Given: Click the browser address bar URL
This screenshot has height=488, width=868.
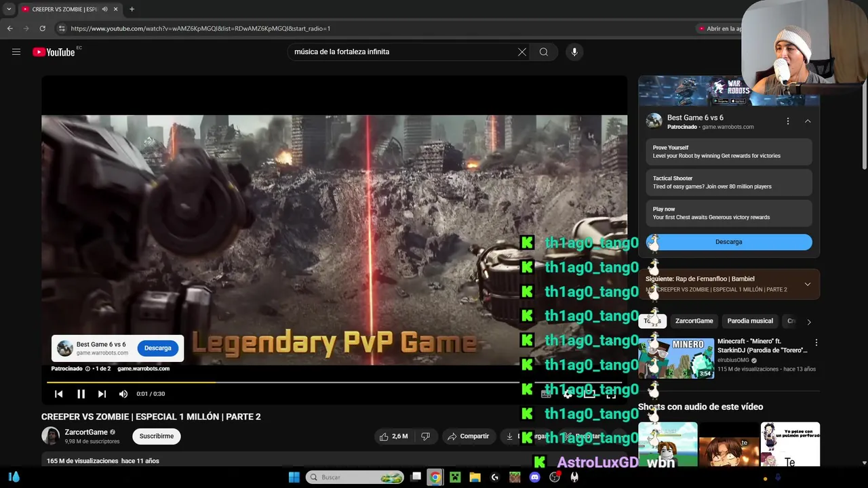Looking at the screenshot, I should [x=201, y=28].
